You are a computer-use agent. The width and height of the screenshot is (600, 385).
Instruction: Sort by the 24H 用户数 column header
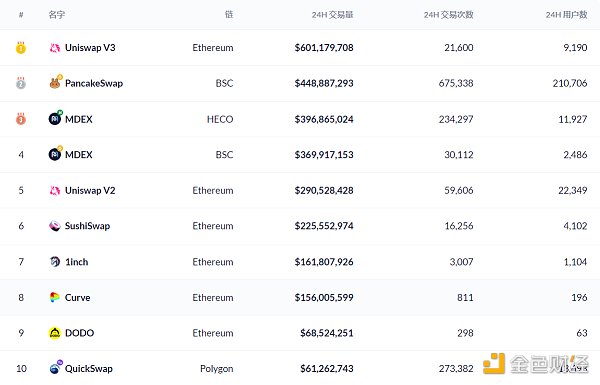pos(566,15)
